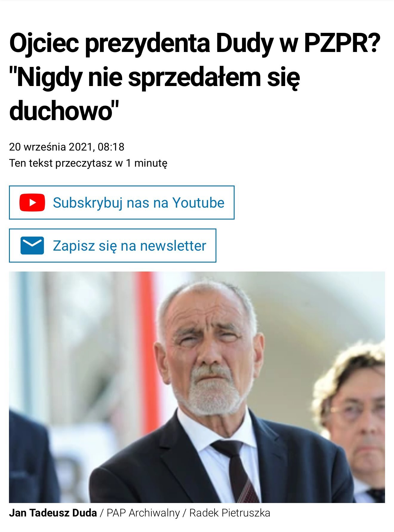Click the publication date "20 września 2021, 08:18"
This screenshot has width=394, height=532.
click(67, 147)
